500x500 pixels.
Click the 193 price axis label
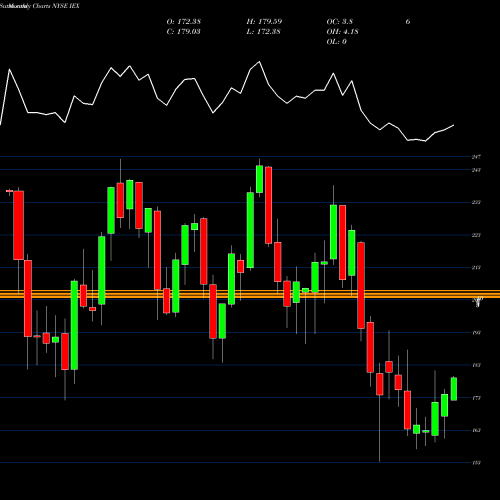(476, 333)
